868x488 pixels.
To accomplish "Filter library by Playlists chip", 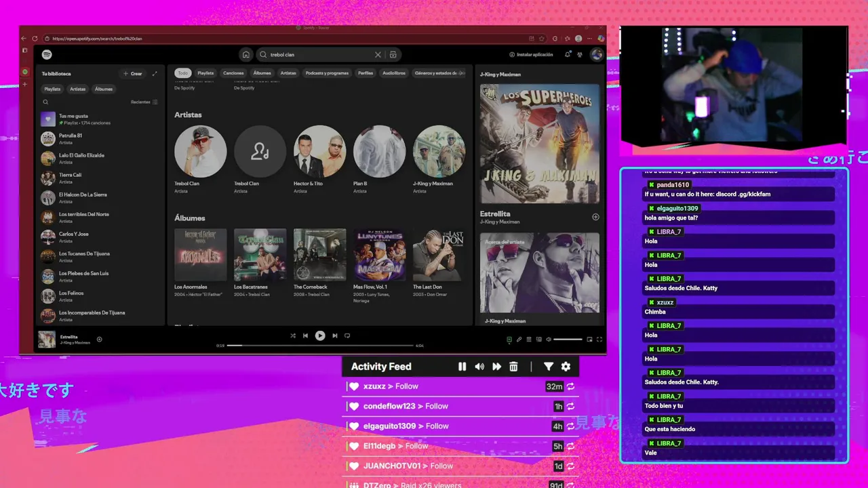I will click(x=52, y=89).
